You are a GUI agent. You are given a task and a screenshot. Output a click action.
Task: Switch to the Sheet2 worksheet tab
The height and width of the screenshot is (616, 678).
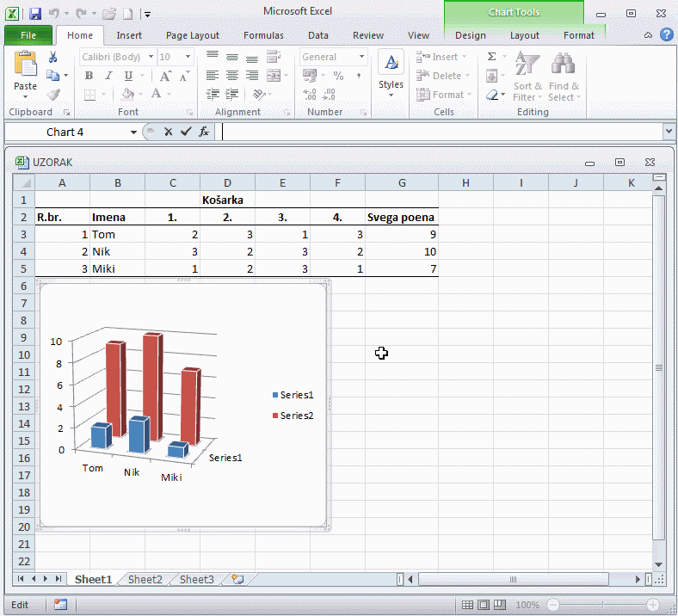click(x=145, y=579)
